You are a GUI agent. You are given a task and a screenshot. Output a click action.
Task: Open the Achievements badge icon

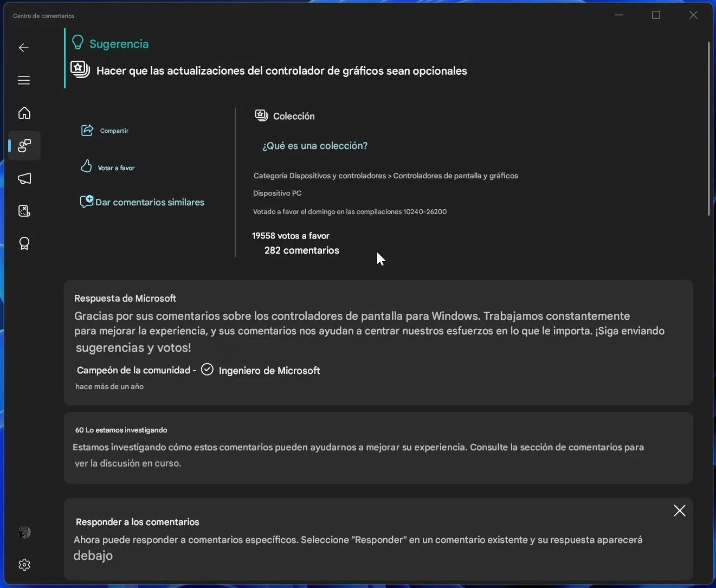tap(24, 243)
